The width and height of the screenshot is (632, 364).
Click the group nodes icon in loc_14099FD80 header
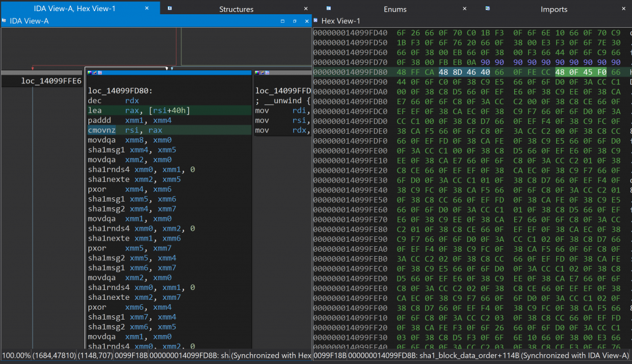click(100, 73)
